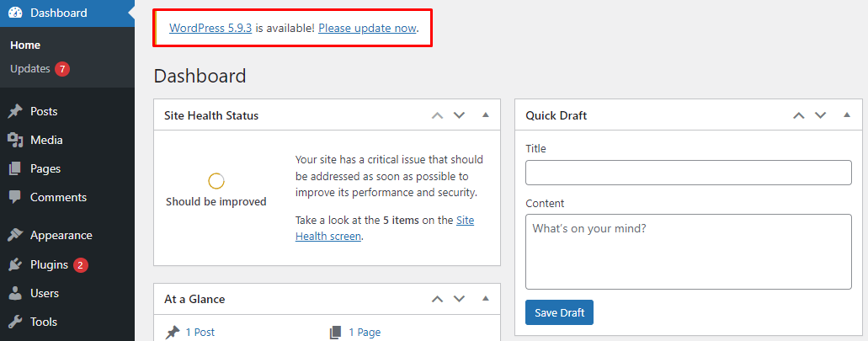Image resolution: width=868 pixels, height=341 pixels.
Task: Click the Pages icon in sidebar
Action: [14, 168]
